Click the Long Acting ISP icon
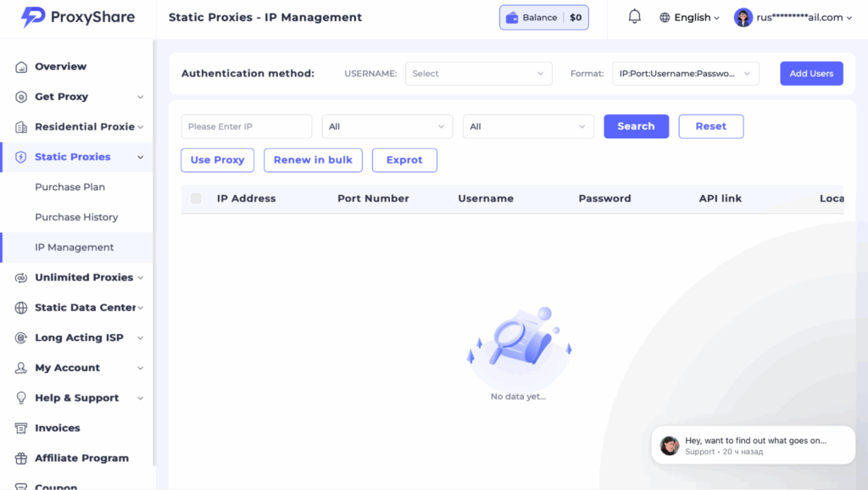 tap(21, 337)
